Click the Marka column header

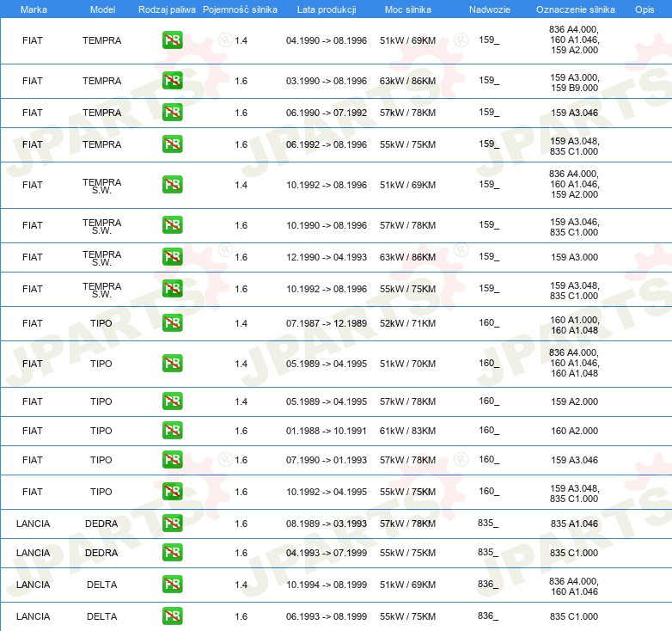[34, 9]
